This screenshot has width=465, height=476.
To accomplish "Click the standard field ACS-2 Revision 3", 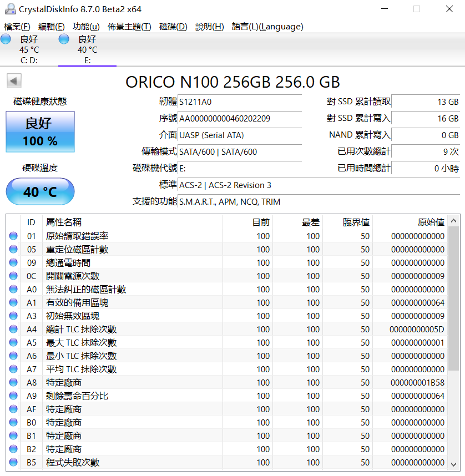I will click(x=319, y=185).
